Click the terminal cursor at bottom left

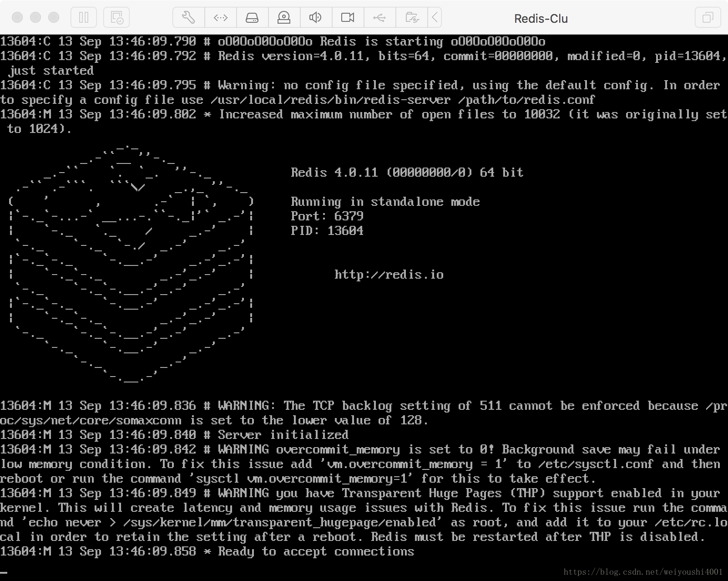(x=4, y=573)
